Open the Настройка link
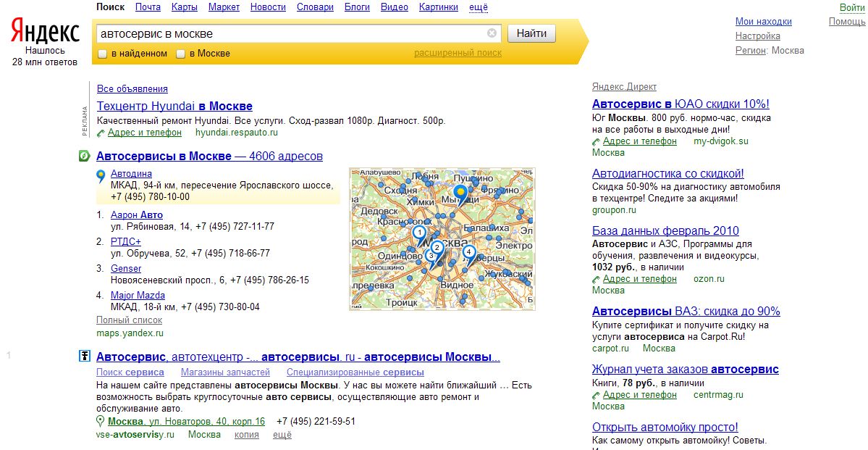The width and height of the screenshot is (868, 450). click(x=758, y=36)
